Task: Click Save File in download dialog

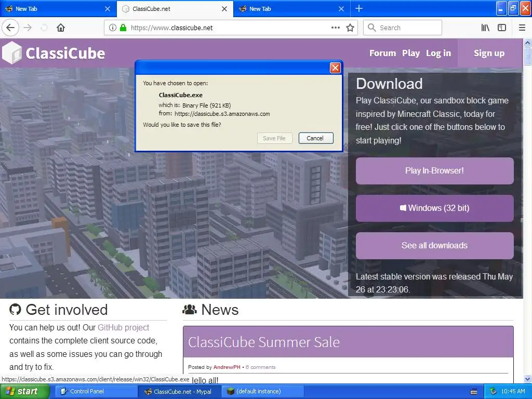Action: [274, 138]
